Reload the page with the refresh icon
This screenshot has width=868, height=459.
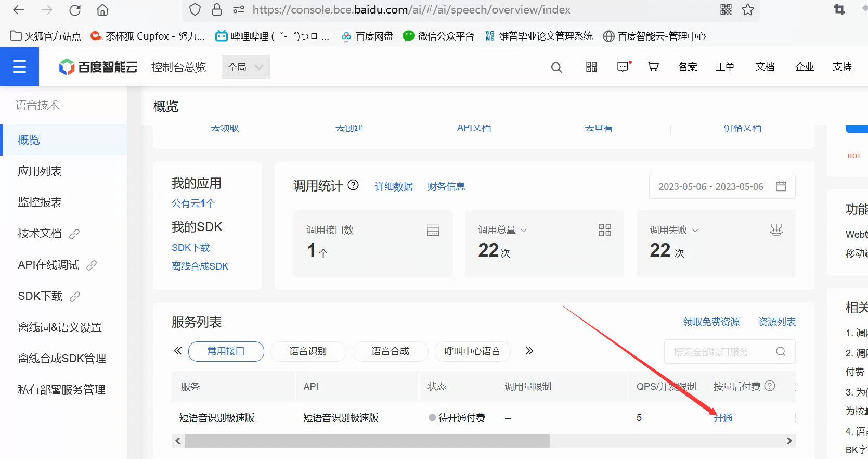pyautogui.click(x=75, y=10)
